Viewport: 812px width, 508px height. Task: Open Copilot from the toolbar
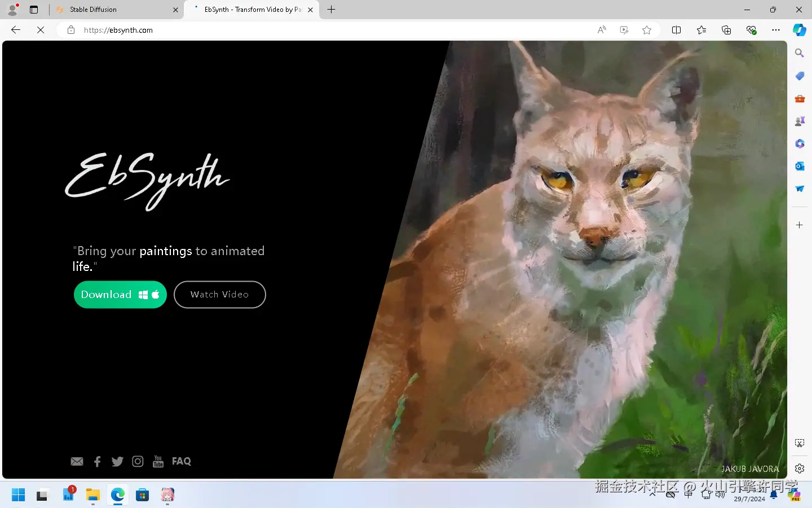tap(800, 30)
